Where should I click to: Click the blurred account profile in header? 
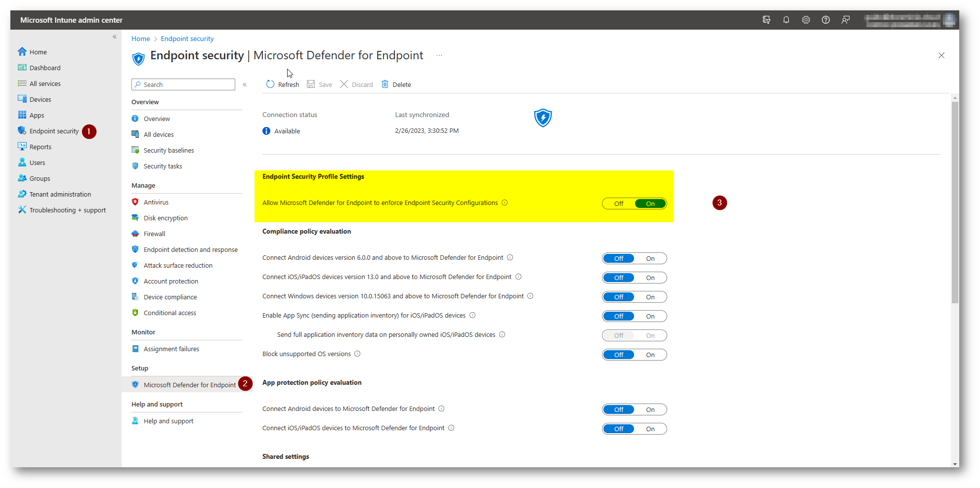pos(909,20)
